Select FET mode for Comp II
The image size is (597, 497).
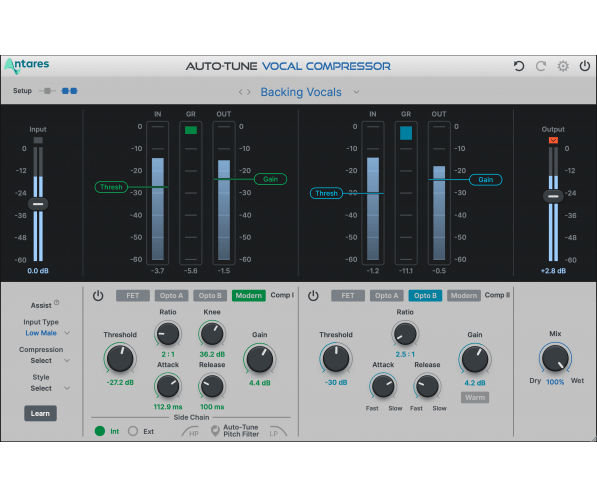348,296
